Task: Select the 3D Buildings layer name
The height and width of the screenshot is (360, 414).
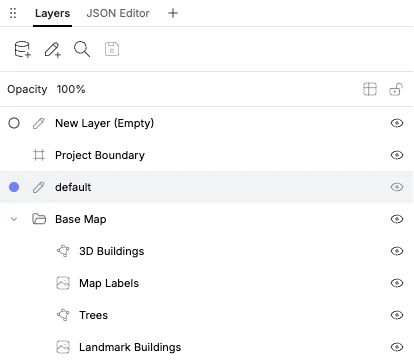Action: coord(112,251)
